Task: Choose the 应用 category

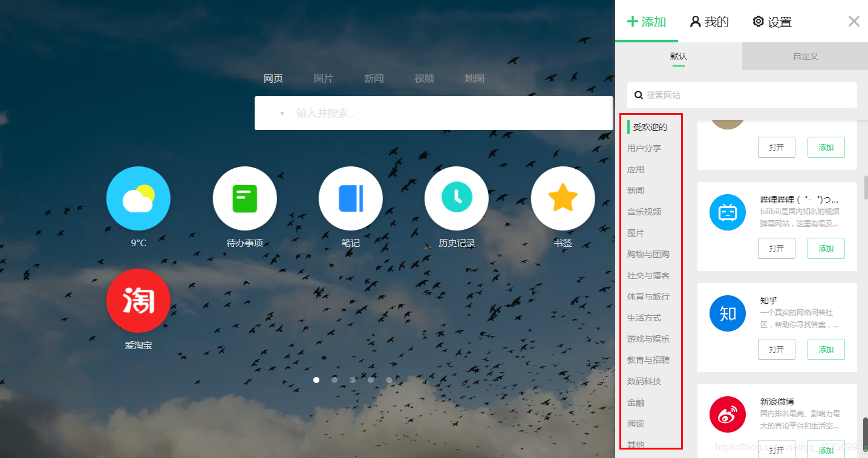Action: click(x=636, y=169)
